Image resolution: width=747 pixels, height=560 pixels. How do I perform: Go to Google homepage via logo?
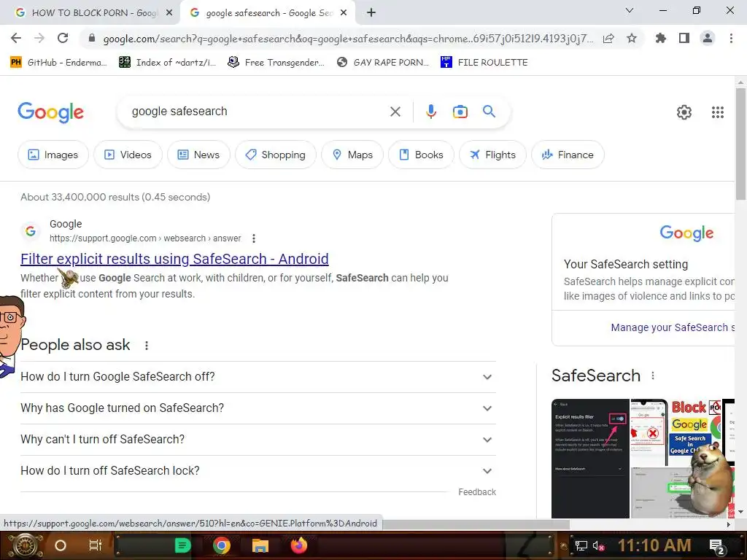pos(50,112)
